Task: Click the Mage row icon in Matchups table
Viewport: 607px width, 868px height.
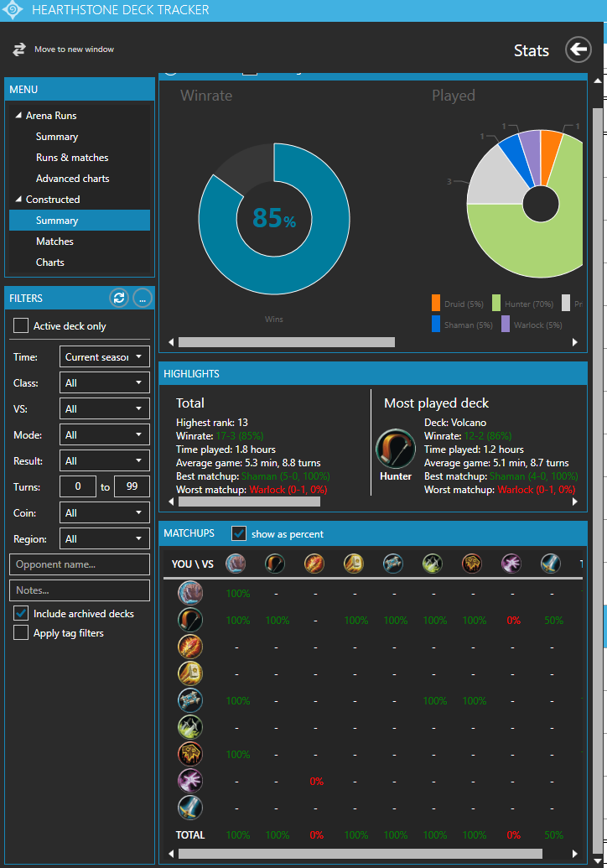Action: 190,647
